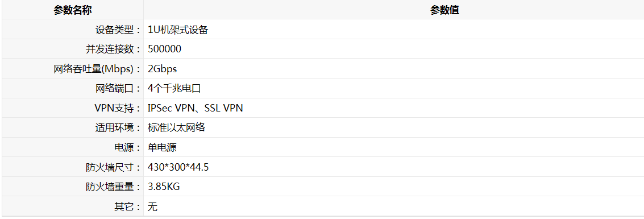Click the 3.85KG weight value
This screenshot has width=644, height=219.
pos(164,187)
